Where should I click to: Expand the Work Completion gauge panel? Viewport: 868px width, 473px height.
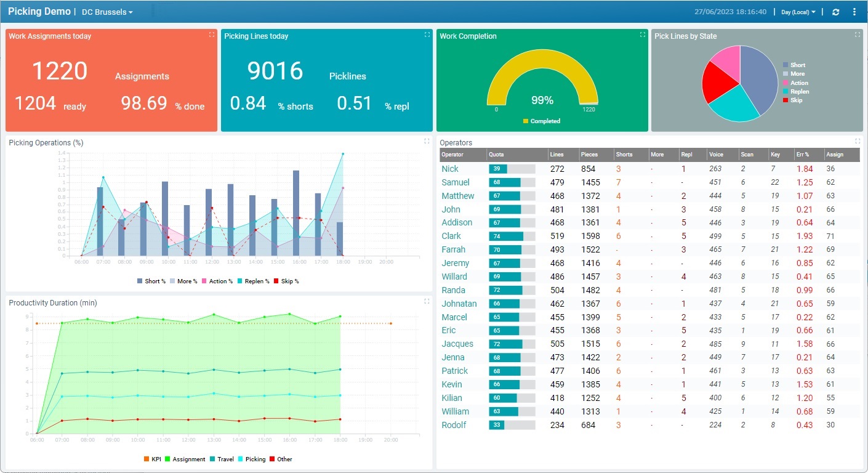pyautogui.click(x=642, y=36)
